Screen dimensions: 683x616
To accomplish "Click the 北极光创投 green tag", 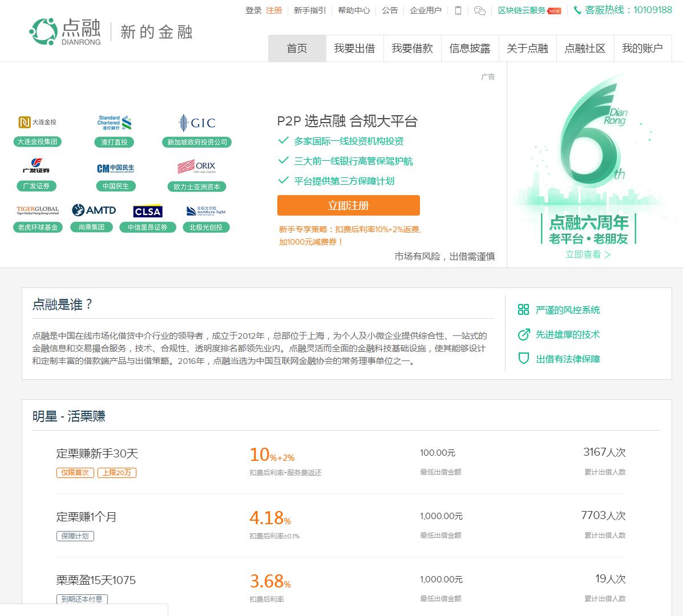I will point(206,227).
